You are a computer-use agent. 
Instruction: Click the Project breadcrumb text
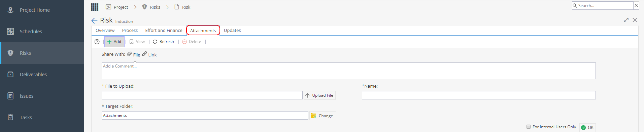(x=121, y=7)
